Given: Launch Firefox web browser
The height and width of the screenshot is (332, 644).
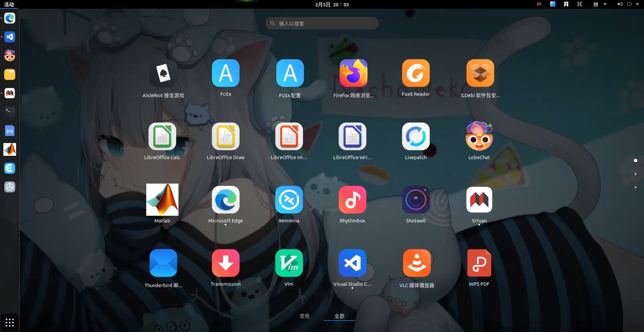Looking at the screenshot, I should pos(353,73).
